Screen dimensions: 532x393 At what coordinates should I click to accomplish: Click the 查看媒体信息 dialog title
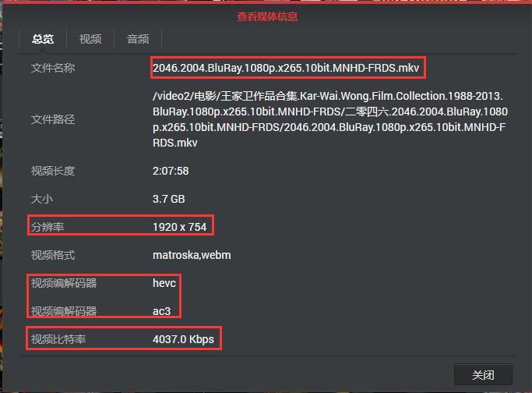267,16
